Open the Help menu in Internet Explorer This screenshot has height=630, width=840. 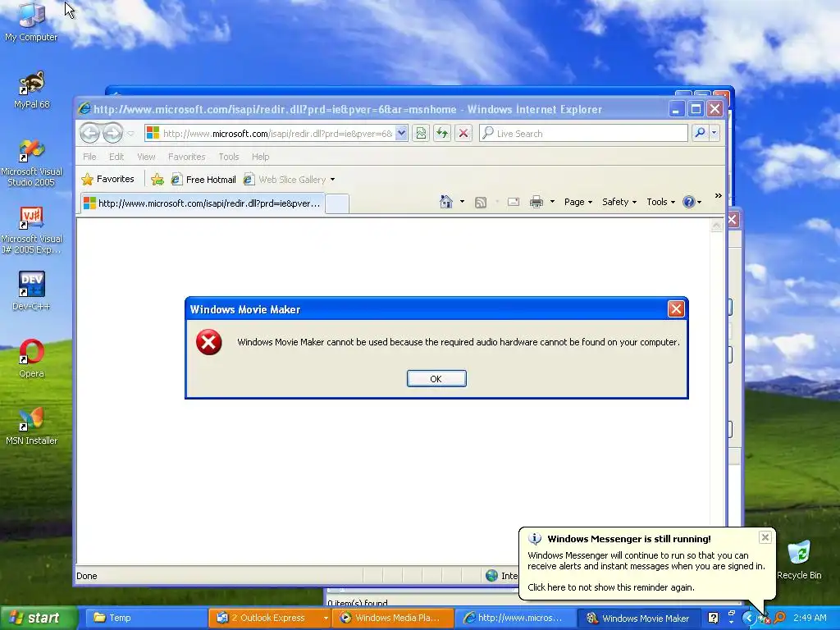[260, 157]
